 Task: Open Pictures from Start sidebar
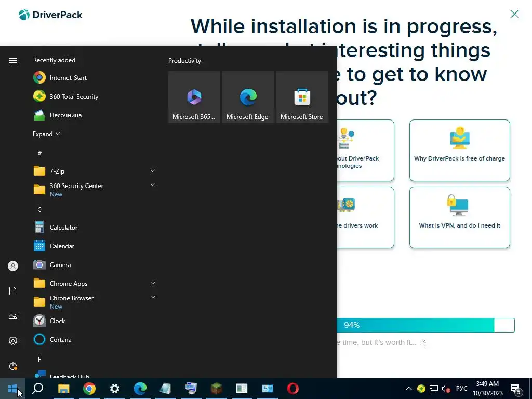[x=13, y=316]
